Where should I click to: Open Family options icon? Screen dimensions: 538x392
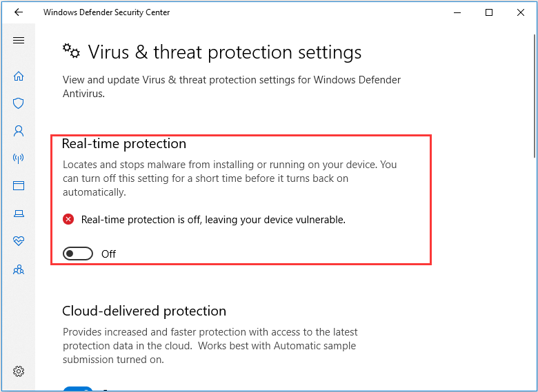point(19,269)
